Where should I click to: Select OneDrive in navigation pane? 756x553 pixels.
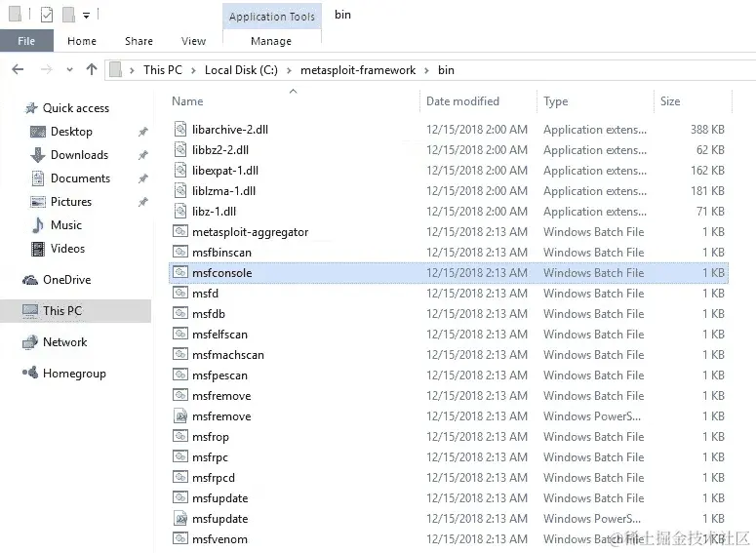tap(67, 280)
